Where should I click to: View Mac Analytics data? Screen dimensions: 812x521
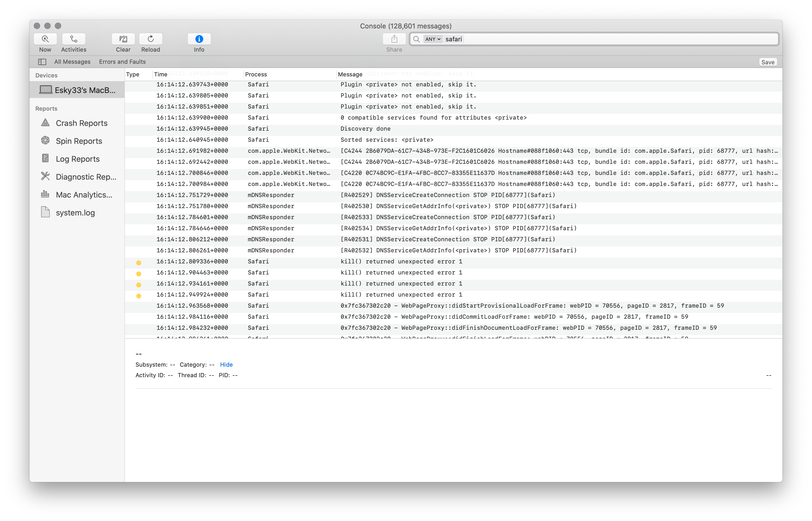(x=84, y=195)
